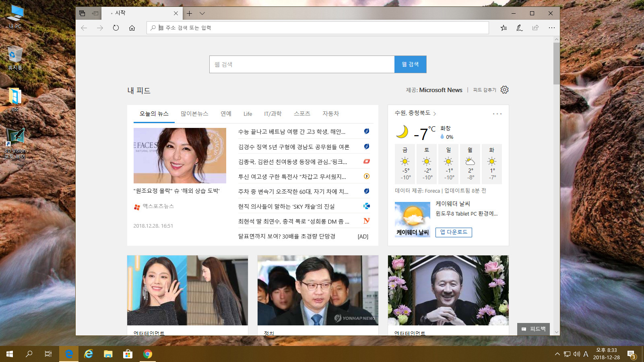
Task: Open entertainment card with waving woman
Action: tap(188, 290)
